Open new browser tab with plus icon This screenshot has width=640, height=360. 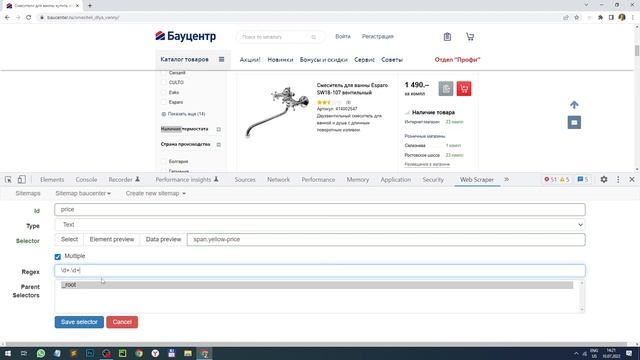point(90,6)
